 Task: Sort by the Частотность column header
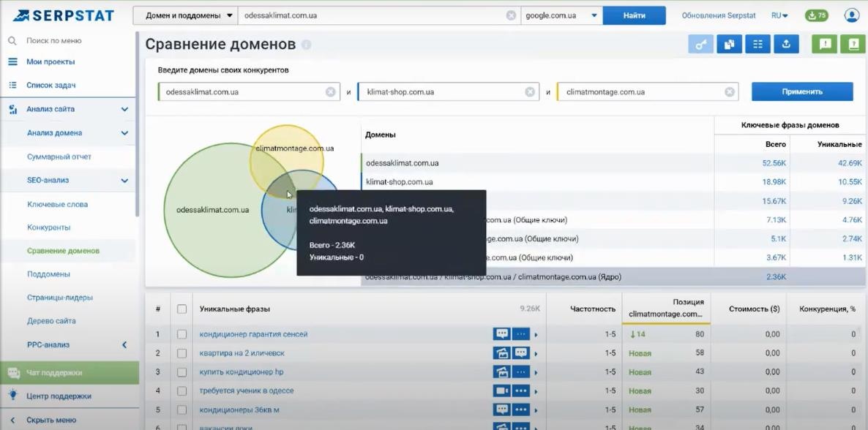[594, 309]
